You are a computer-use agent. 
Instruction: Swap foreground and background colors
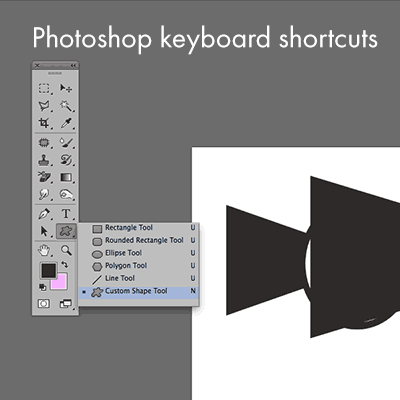(x=65, y=265)
